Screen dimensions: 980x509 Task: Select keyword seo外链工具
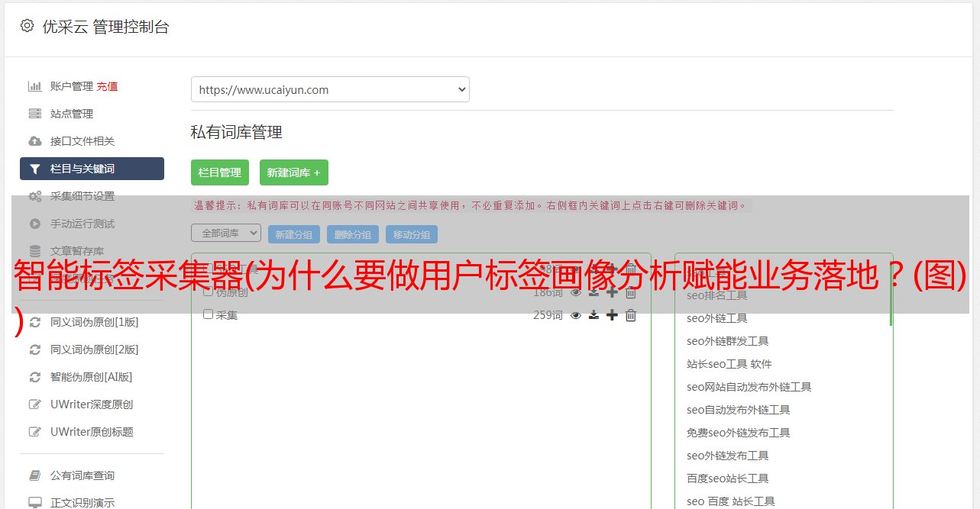point(716,318)
